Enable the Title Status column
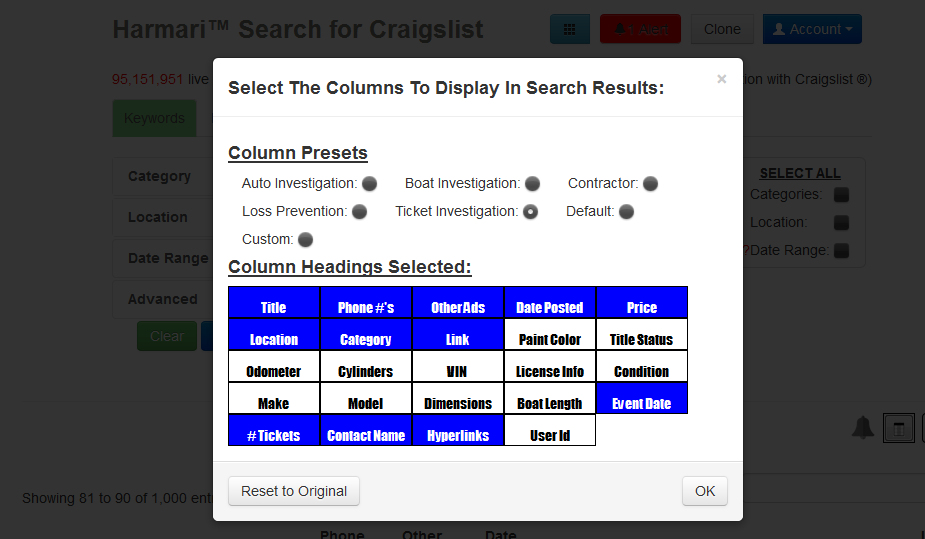The width and height of the screenshot is (925, 539). pos(642,334)
